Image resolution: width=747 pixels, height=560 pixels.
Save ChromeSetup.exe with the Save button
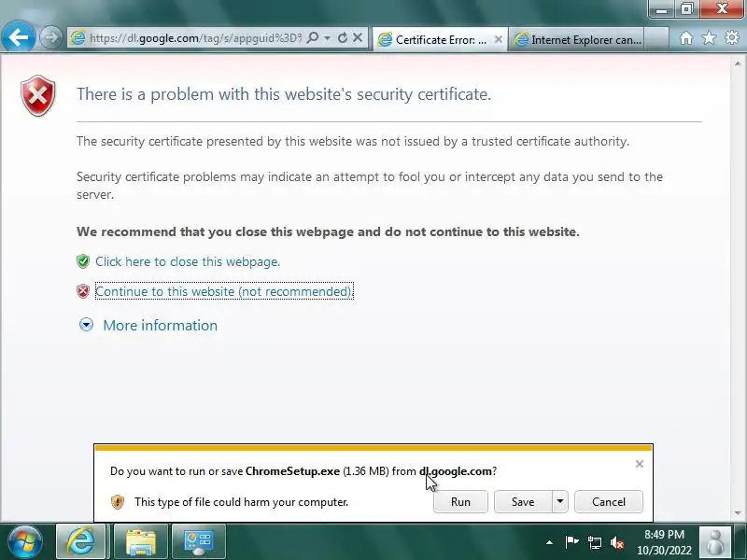523,502
